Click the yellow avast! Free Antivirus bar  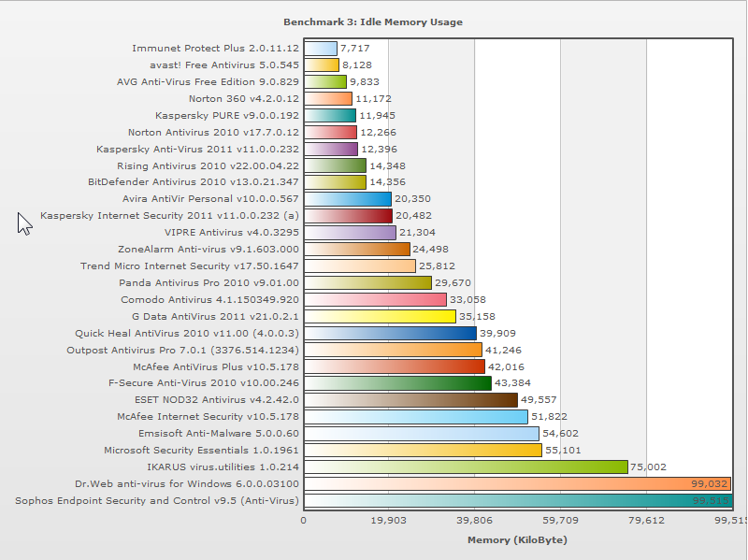[x=322, y=65]
